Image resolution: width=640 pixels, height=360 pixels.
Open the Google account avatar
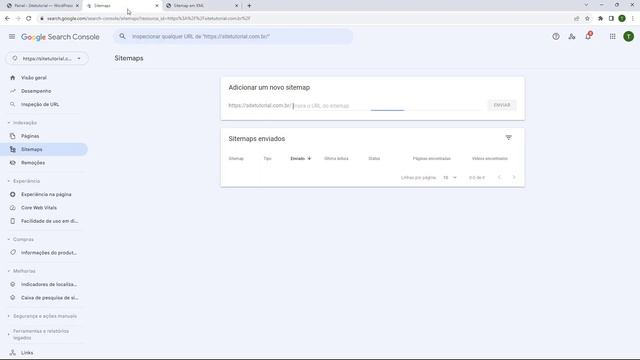tap(629, 37)
